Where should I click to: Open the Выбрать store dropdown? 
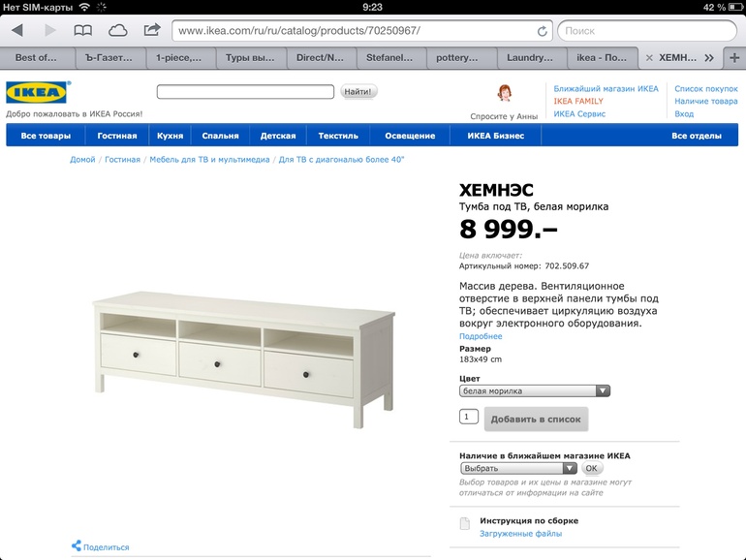[x=518, y=468]
